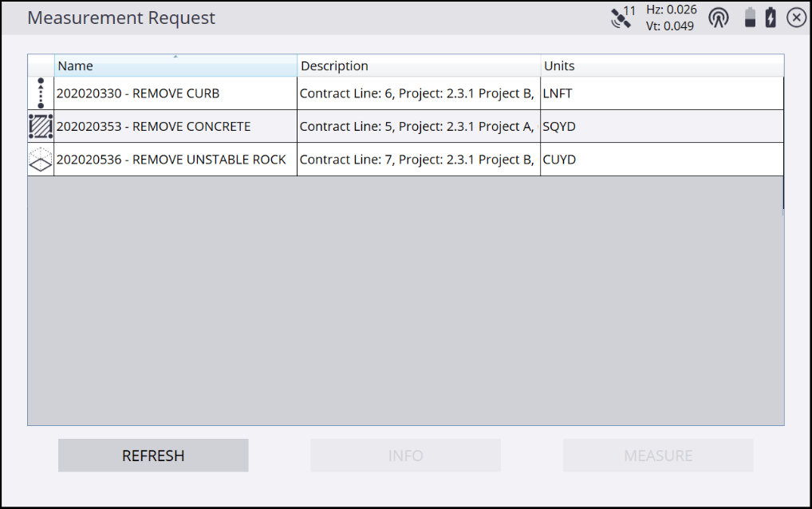Viewport: 812px width, 509px height.
Task: Select the 202020330 - REMOVE CURB row
Action: tap(175, 93)
